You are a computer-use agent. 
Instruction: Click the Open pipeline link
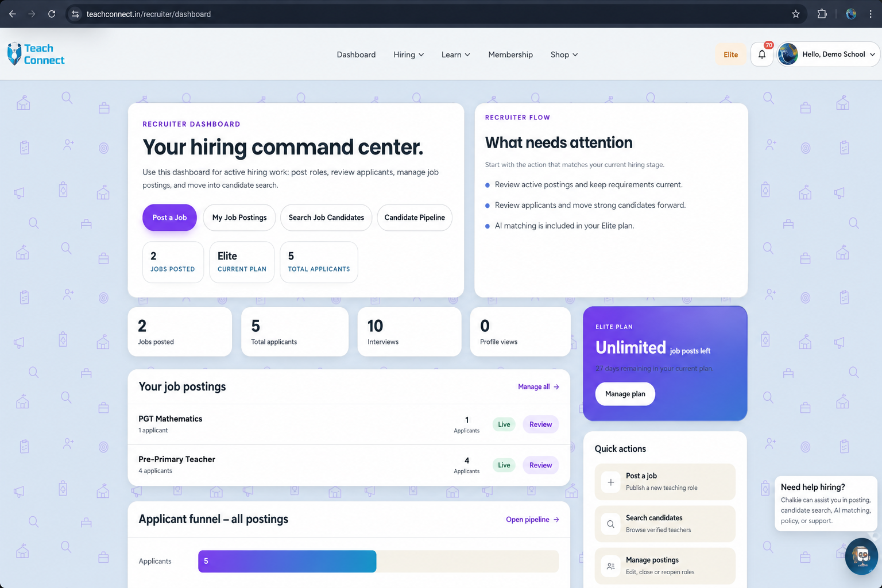[532, 520]
